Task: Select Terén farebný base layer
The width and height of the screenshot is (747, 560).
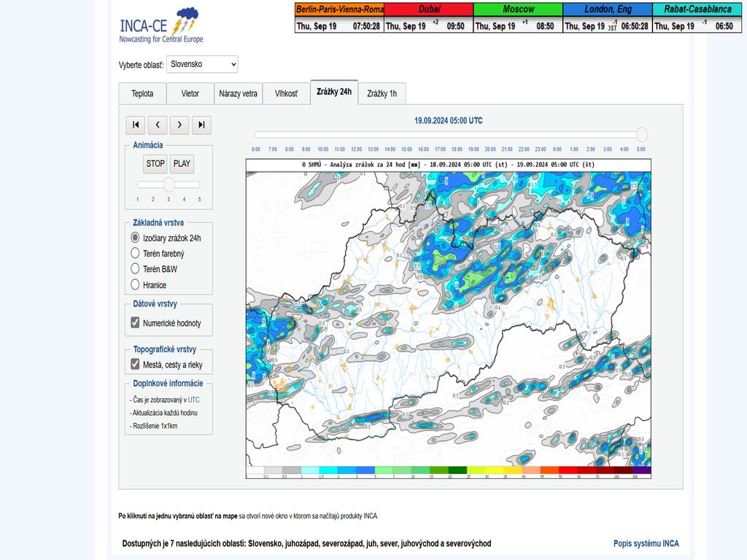Action: (135, 253)
